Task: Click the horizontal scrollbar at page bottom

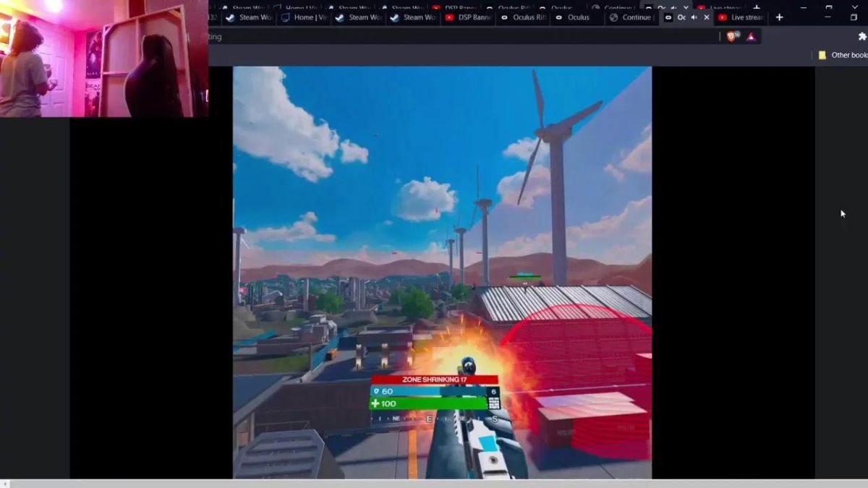Action: coord(438,484)
